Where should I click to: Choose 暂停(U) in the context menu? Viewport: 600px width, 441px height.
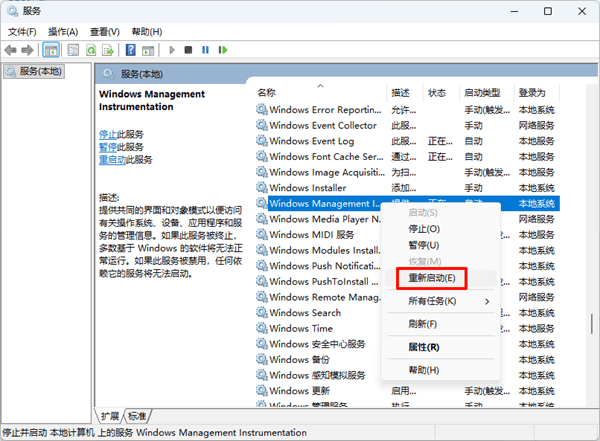[x=441, y=245]
